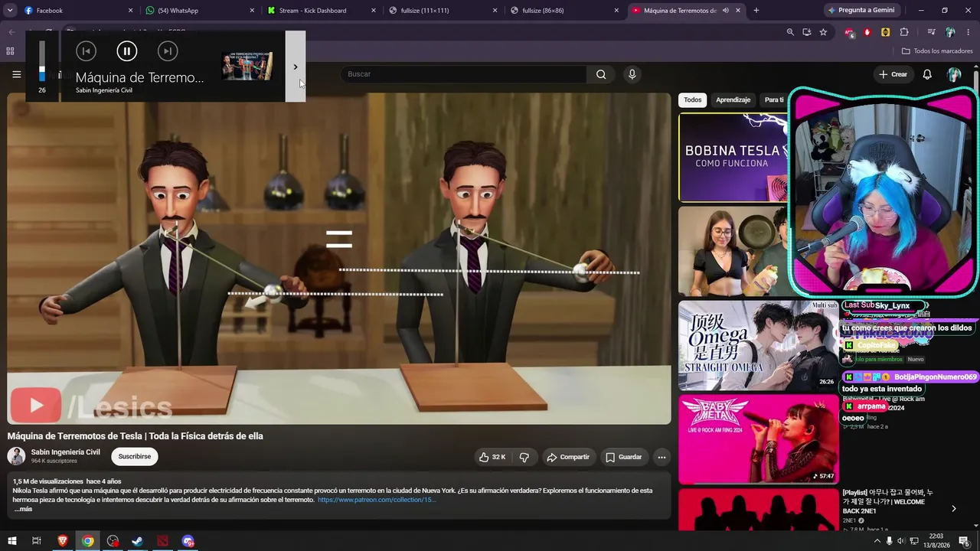
Task: Open Task View on the taskbar
Action: (x=36, y=541)
